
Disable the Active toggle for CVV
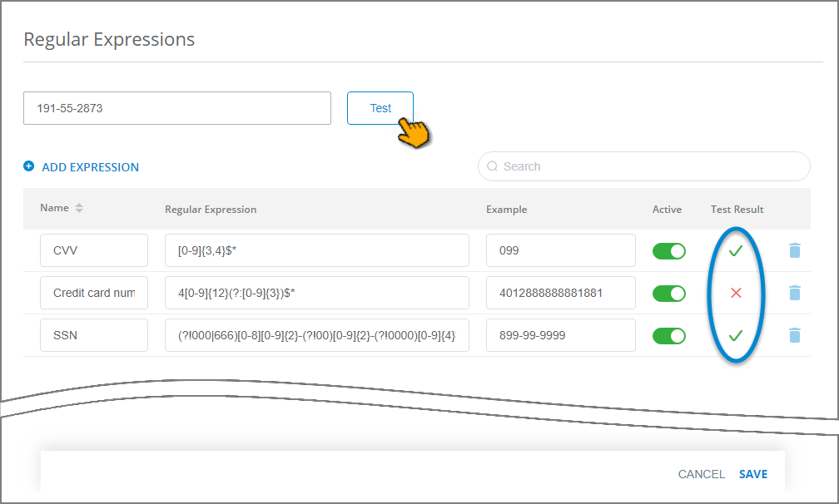pos(669,250)
